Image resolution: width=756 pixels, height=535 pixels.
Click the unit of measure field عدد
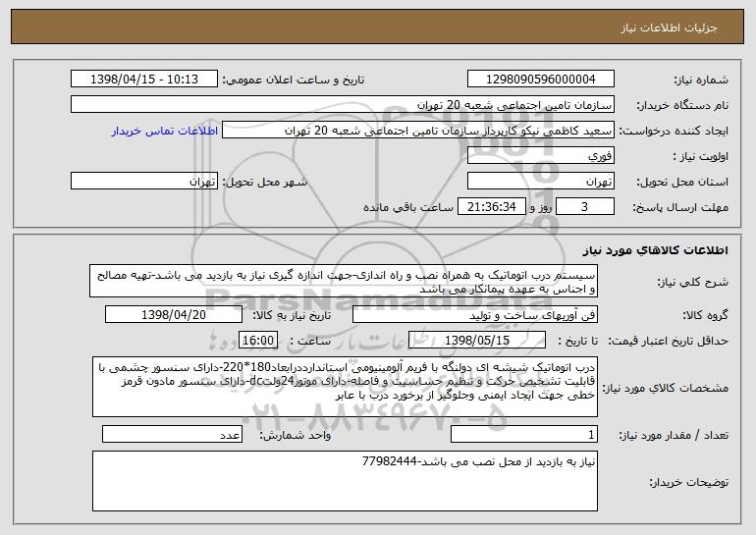coord(172,434)
